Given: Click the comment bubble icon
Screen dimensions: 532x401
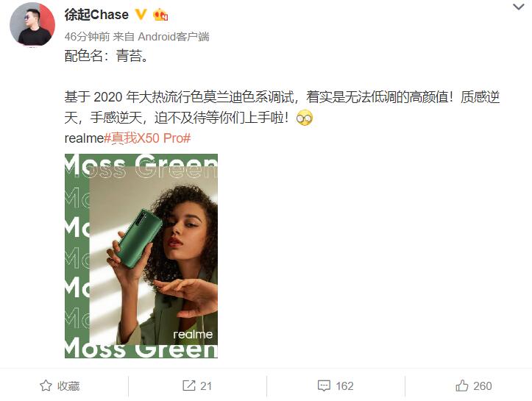Looking at the screenshot, I should tap(324, 386).
